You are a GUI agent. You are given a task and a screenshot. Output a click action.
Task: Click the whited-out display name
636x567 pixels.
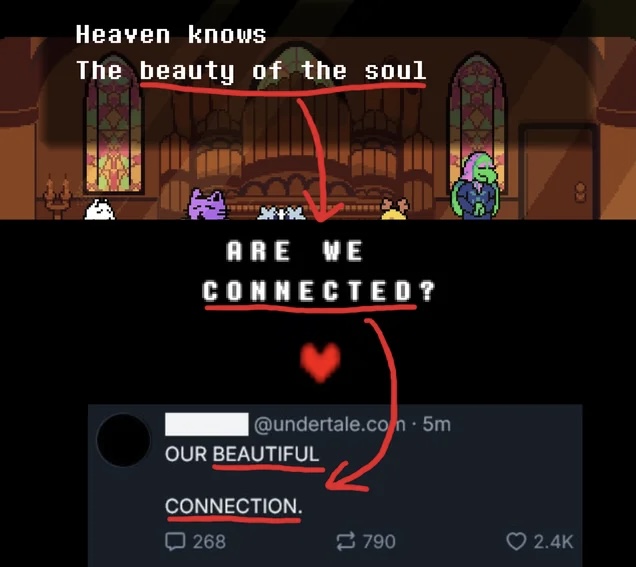point(207,424)
